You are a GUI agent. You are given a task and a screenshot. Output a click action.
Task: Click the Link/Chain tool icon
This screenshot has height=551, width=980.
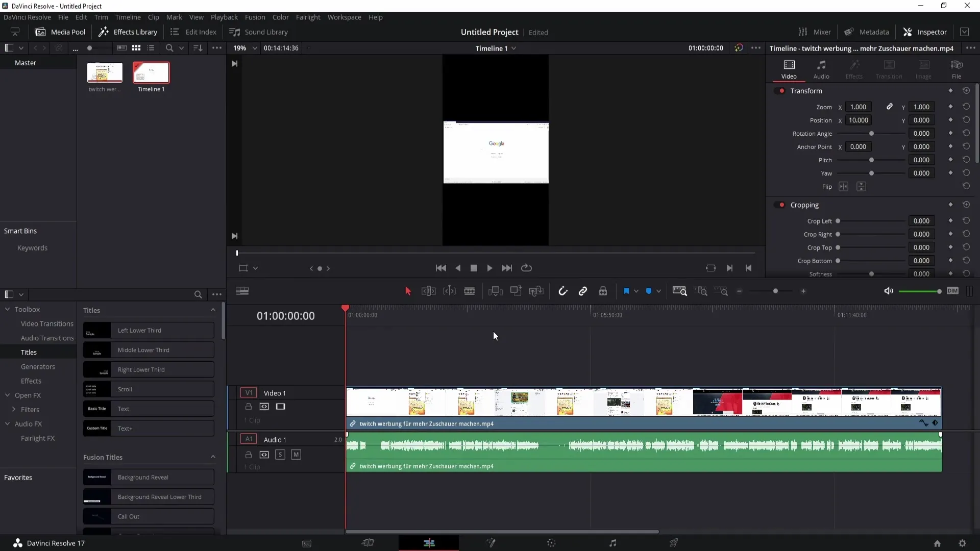pos(583,291)
